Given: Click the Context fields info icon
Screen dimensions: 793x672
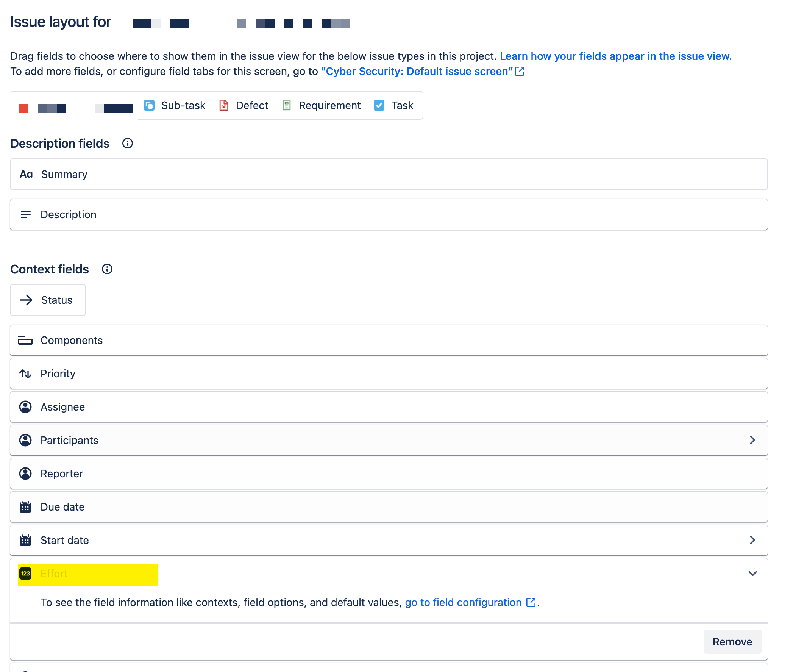Looking at the screenshot, I should pos(107,269).
